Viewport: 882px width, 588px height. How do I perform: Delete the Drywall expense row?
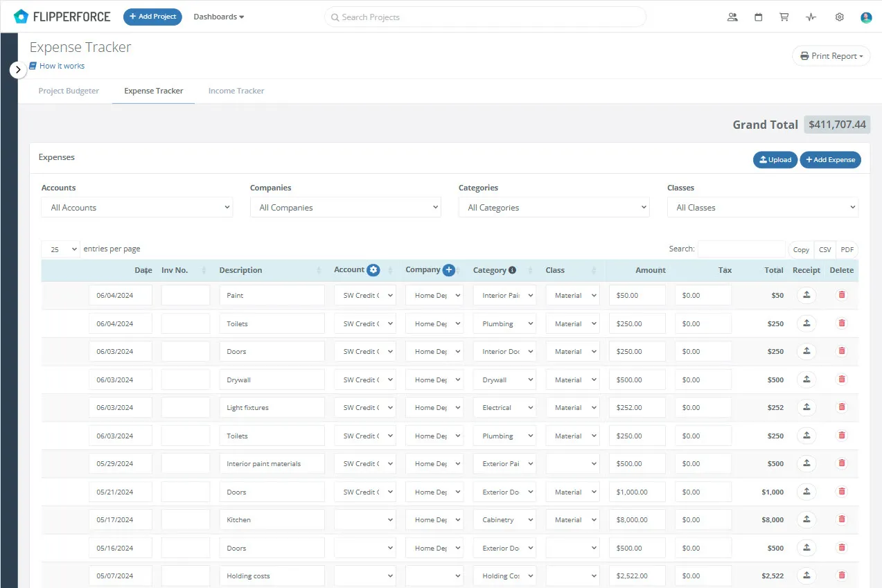click(842, 380)
